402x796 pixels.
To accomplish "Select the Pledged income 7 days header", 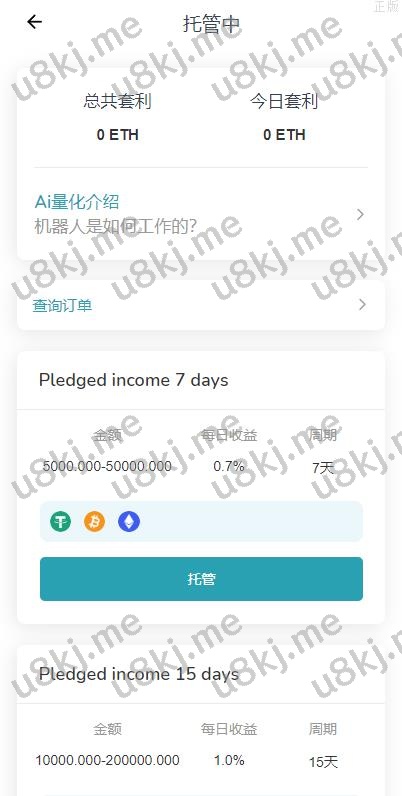I will pyautogui.click(x=133, y=380).
